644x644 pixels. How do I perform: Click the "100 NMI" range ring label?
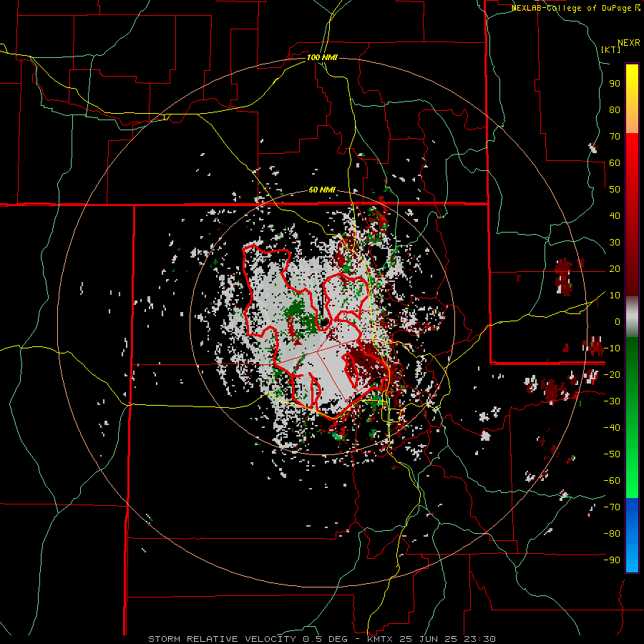[322, 57]
